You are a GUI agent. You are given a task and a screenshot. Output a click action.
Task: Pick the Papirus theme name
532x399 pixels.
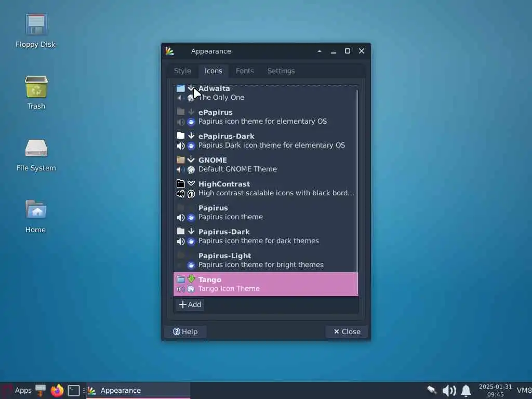tap(213, 208)
